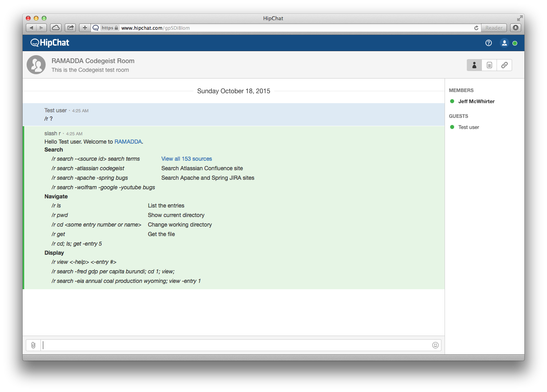
Task: Click the 'List the entries' description
Action: pos(166,206)
